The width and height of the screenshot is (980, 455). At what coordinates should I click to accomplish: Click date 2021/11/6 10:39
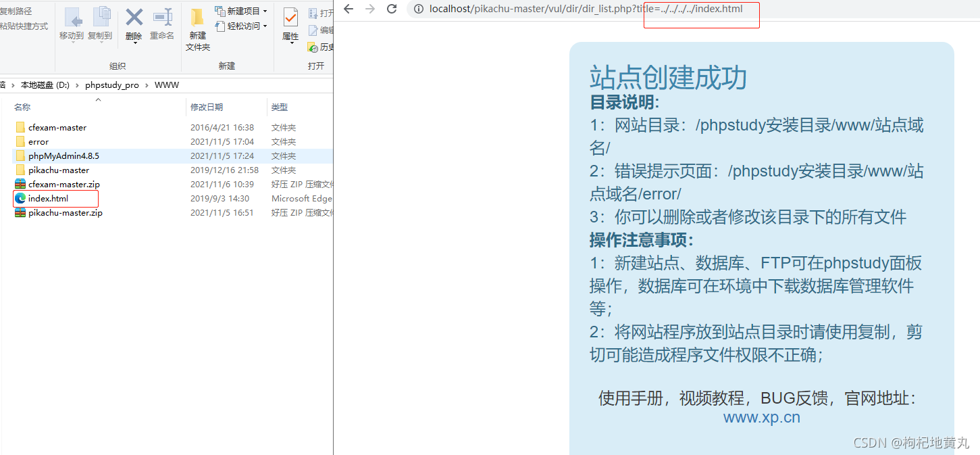[x=222, y=184]
